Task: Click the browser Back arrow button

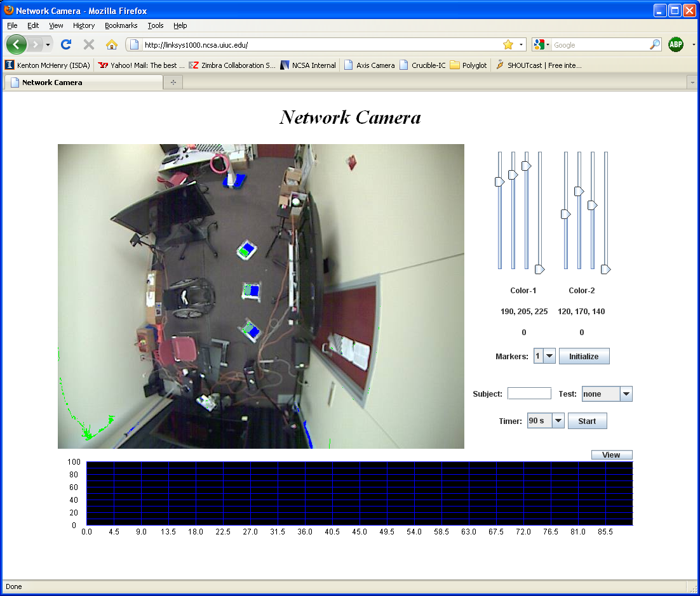Action: (17, 44)
